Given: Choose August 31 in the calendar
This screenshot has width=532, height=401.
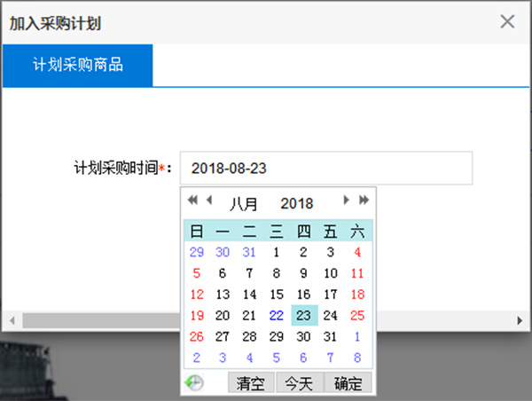Looking at the screenshot, I should (x=331, y=337).
